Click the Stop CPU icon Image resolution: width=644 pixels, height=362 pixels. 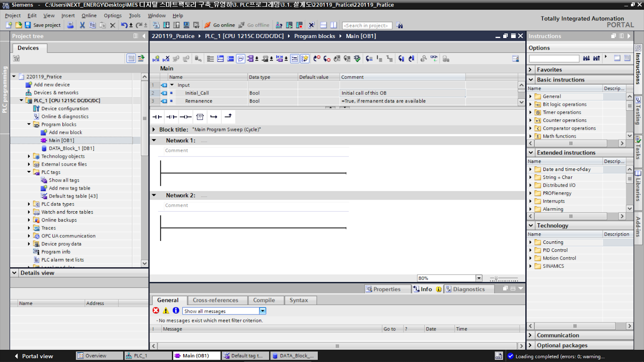[299, 25]
